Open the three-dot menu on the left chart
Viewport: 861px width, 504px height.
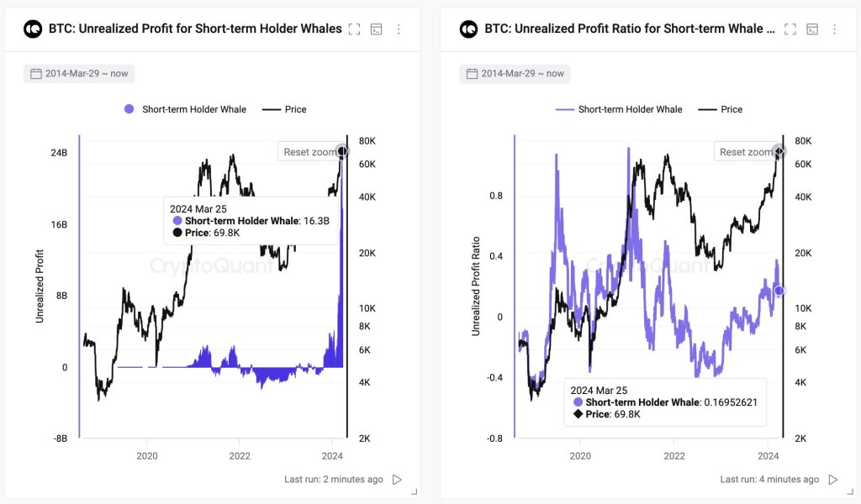coord(400,28)
